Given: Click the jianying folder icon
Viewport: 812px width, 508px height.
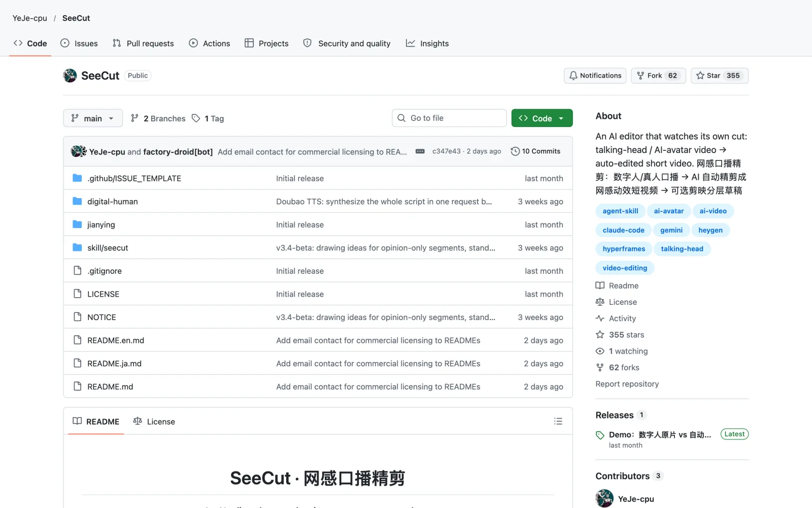Looking at the screenshot, I should [77, 225].
